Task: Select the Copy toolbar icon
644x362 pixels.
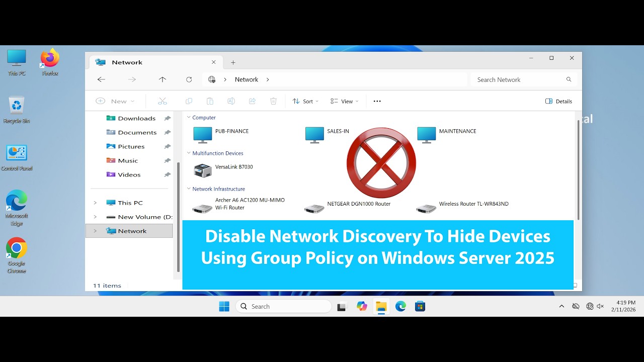Action: (189, 101)
